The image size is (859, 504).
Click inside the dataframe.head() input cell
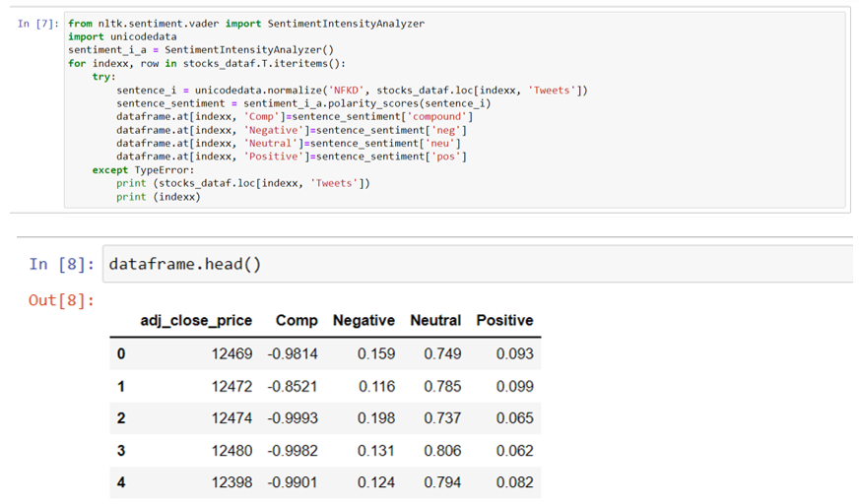click(x=478, y=265)
